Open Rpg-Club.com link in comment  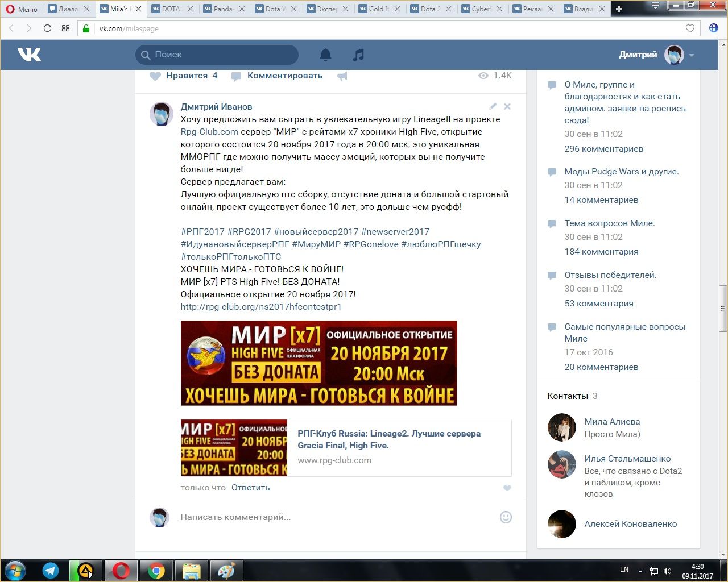click(209, 132)
